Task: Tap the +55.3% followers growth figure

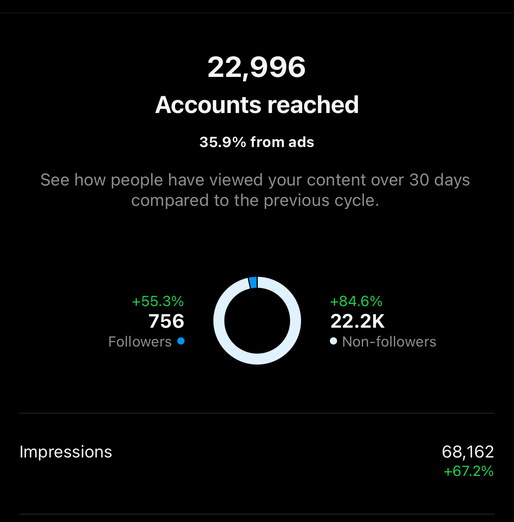Action: tap(158, 302)
